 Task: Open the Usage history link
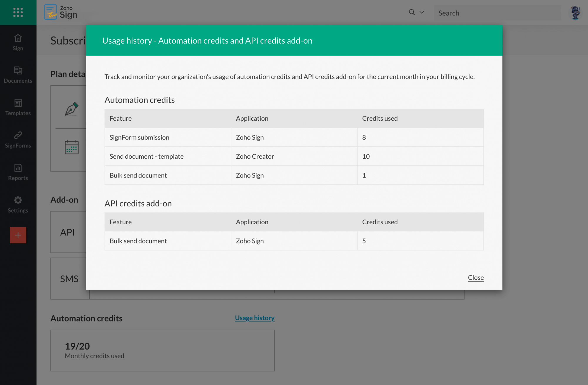click(255, 318)
